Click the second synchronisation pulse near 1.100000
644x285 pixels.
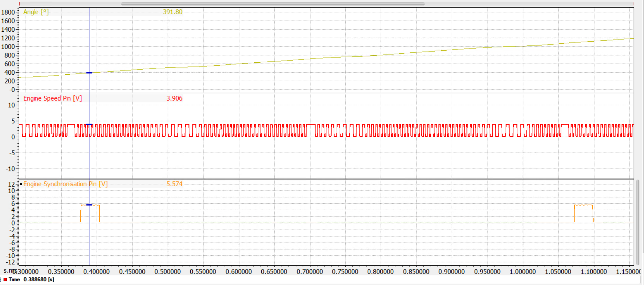(x=583, y=205)
